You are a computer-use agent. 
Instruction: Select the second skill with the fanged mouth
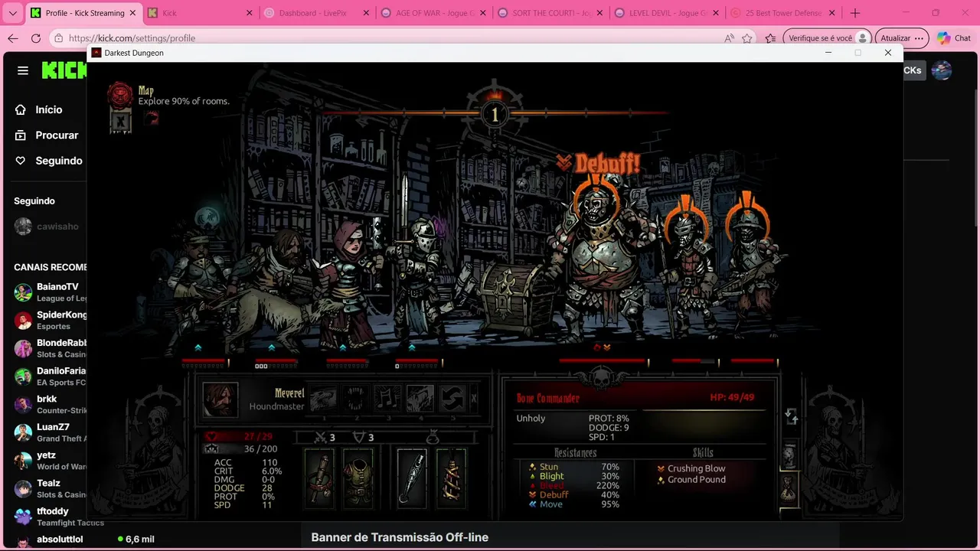(356, 399)
